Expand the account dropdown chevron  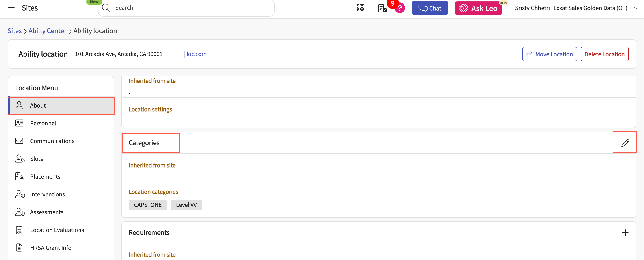(x=636, y=8)
